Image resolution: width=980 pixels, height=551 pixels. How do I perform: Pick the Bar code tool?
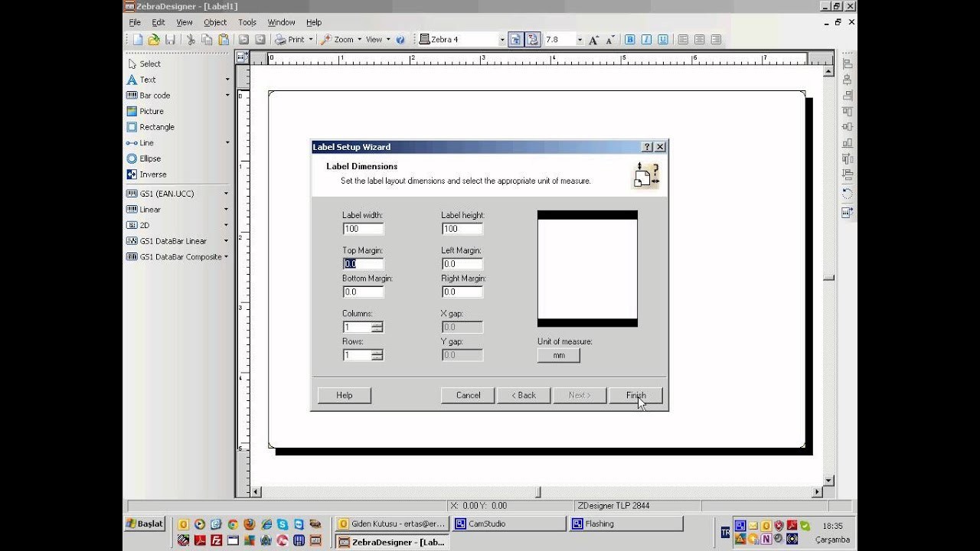pyautogui.click(x=149, y=96)
